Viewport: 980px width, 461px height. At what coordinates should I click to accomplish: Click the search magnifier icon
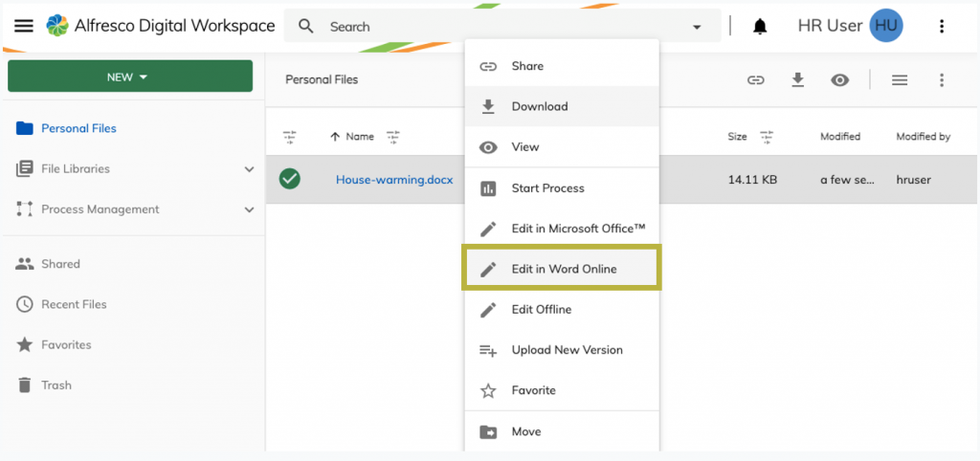(305, 26)
